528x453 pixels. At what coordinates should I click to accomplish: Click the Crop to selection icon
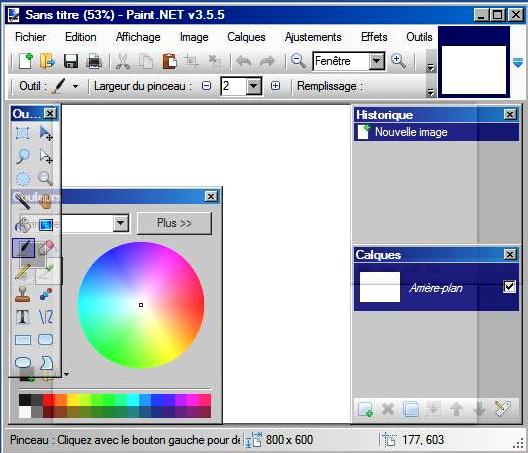[192, 61]
